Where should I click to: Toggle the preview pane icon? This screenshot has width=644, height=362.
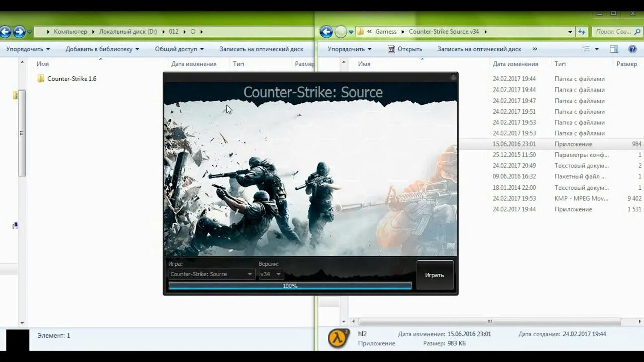click(614, 49)
